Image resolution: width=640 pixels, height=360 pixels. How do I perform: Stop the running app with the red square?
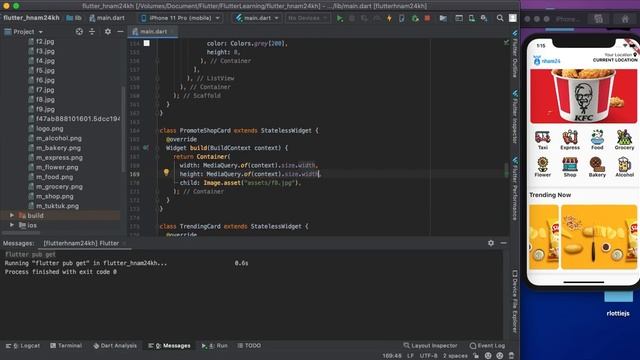[427, 18]
